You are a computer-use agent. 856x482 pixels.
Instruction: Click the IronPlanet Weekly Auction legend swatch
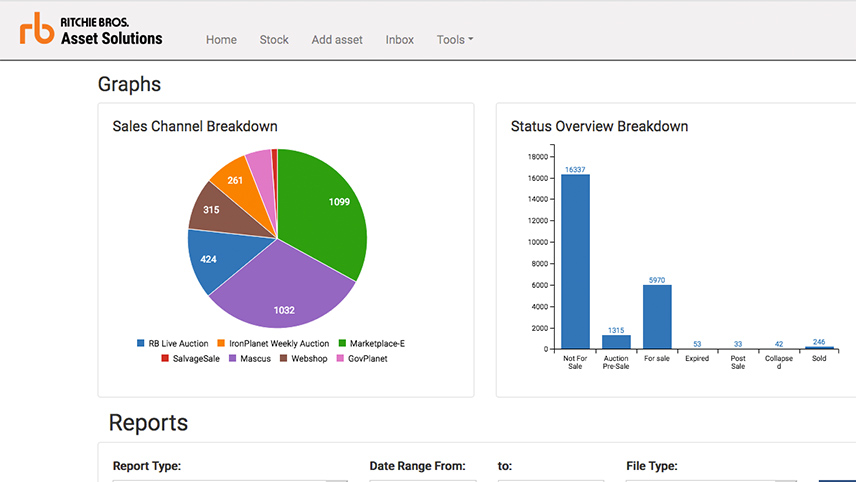(221, 343)
